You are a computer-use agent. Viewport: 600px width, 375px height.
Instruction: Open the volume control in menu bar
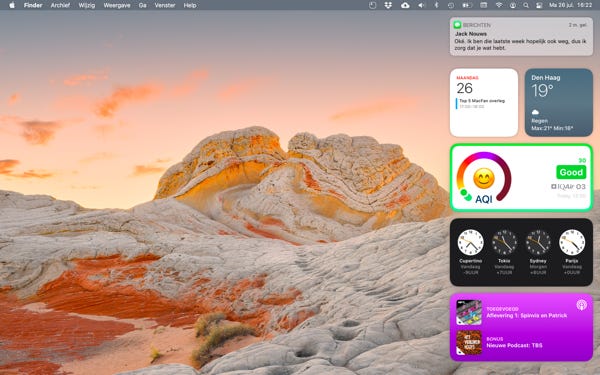pos(421,5)
